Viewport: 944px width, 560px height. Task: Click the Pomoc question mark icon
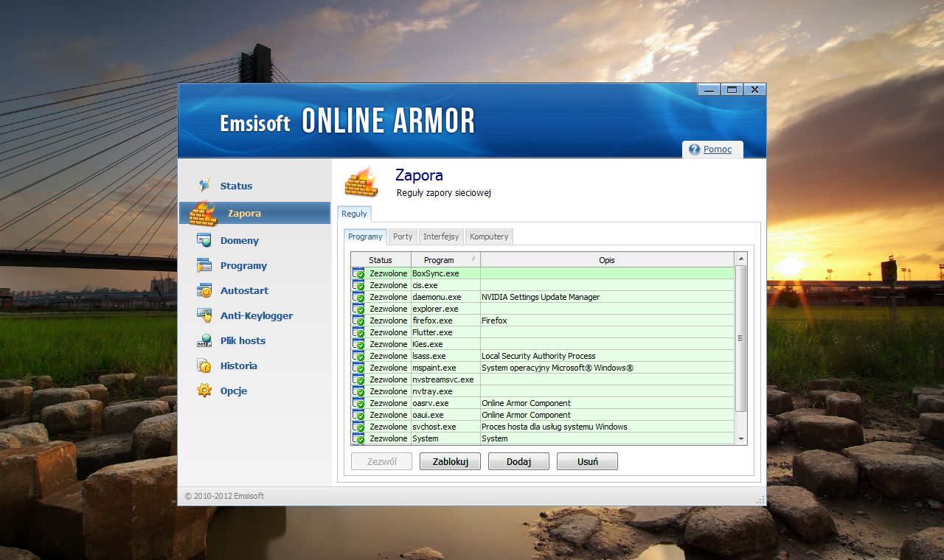pos(694,150)
